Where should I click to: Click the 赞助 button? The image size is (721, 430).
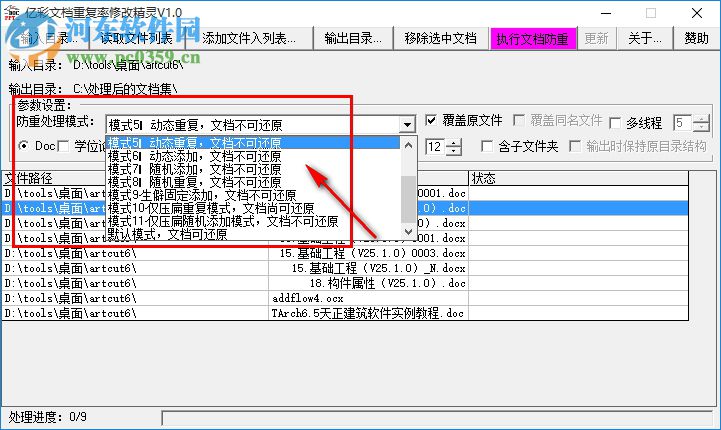pos(696,38)
